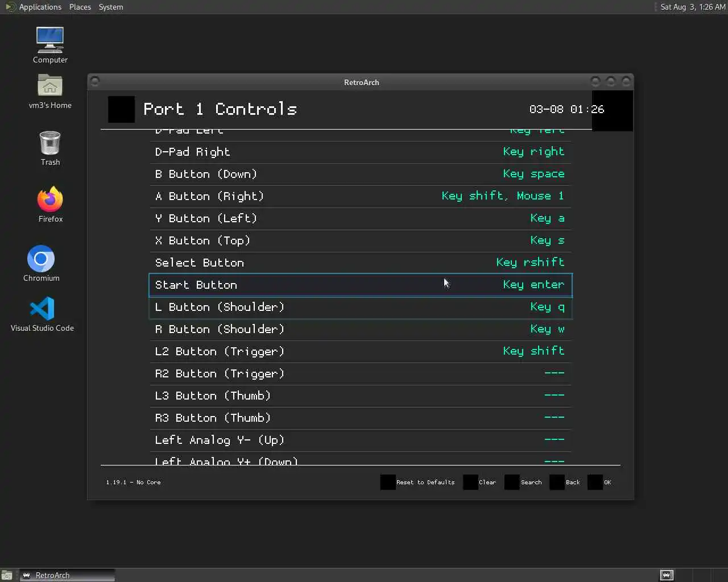This screenshot has height=582, width=728.
Task: Select the Y Button (Left) row
Action: pyautogui.click(x=361, y=218)
